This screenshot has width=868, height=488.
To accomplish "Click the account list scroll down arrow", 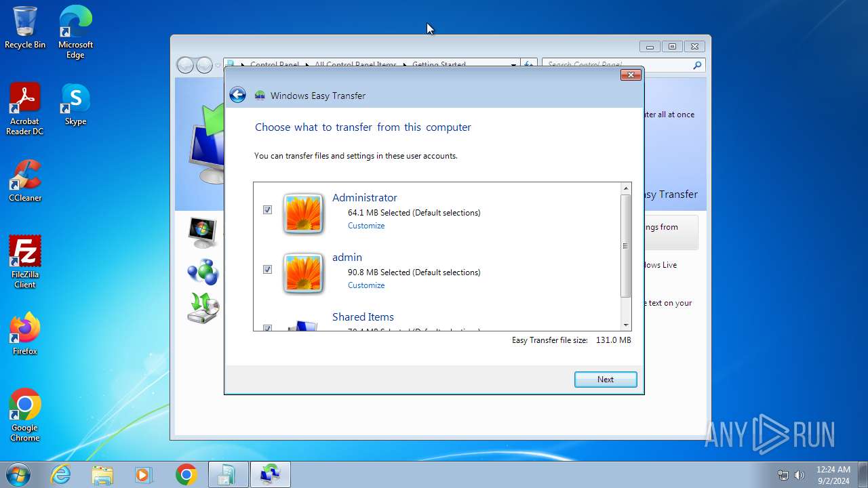I will [x=626, y=325].
